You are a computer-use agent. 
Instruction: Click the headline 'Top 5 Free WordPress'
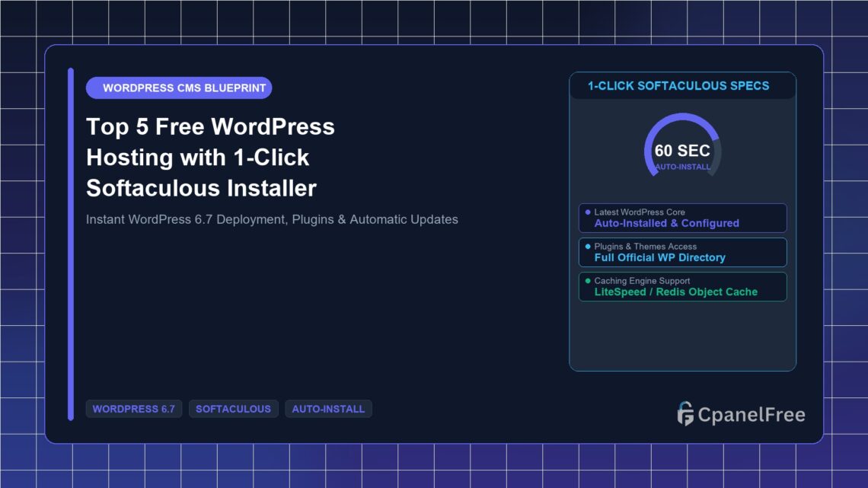click(210, 126)
